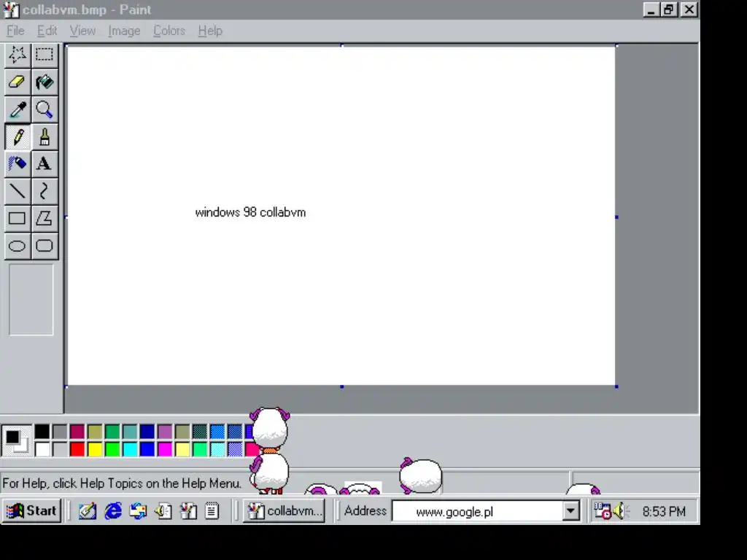Click the Start button
The width and height of the screenshot is (747, 560).
(x=31, y=511)
